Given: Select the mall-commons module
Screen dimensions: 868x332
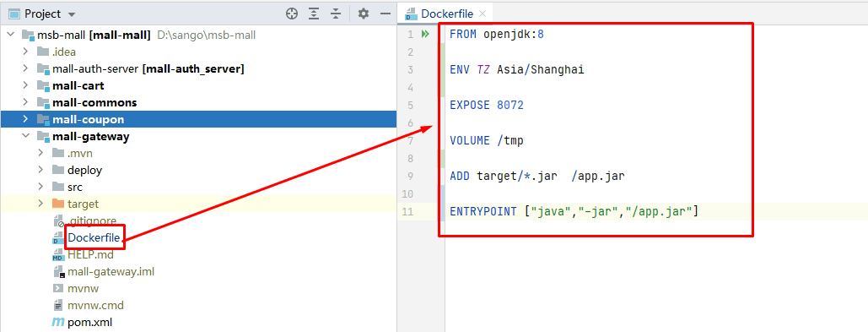Looking at the screenshot, I should [198, 102].
